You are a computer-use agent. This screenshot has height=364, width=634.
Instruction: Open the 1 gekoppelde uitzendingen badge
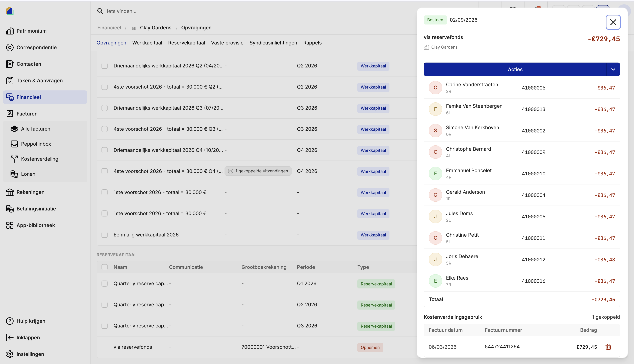coord(258,171)
